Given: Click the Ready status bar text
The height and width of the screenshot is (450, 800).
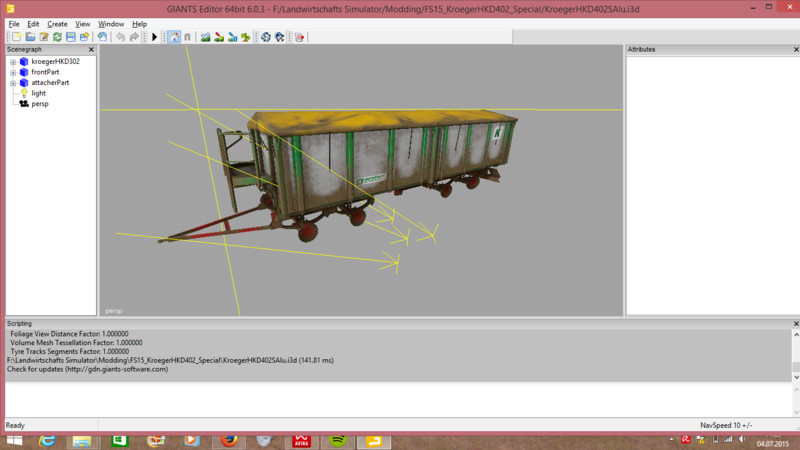Looking at the screenshot, I should pos(15,425).
